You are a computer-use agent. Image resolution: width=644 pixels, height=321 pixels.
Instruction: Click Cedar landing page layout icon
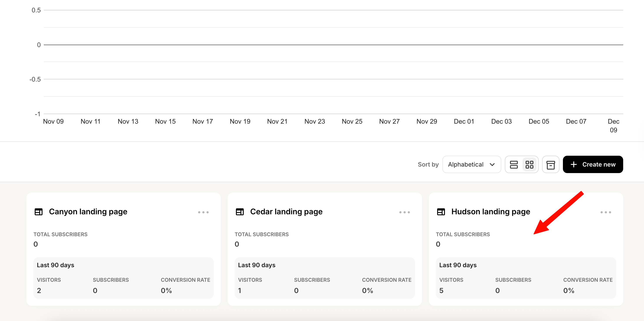pyautogui.click(x=240, y=212)
